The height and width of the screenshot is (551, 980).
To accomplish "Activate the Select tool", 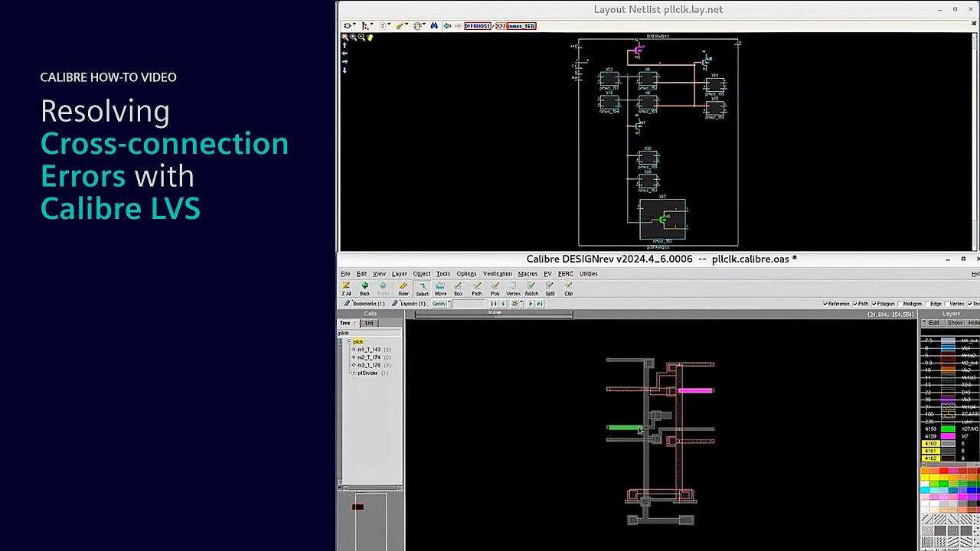I will pos(422,289).
